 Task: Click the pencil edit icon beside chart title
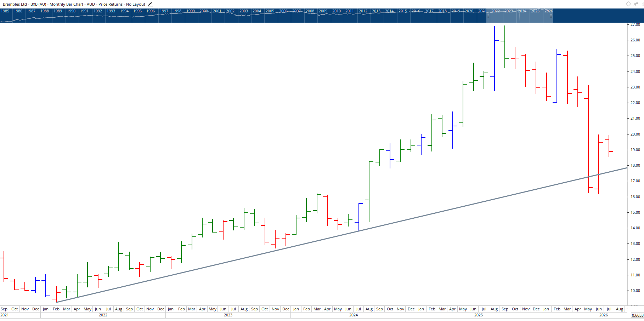[x=150, y=4]
